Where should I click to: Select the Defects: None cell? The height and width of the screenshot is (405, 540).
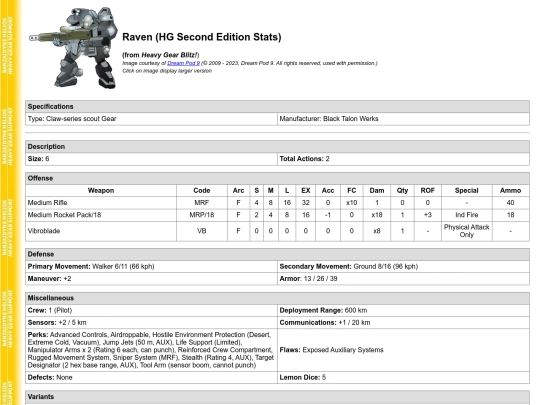tap(151, 377)
